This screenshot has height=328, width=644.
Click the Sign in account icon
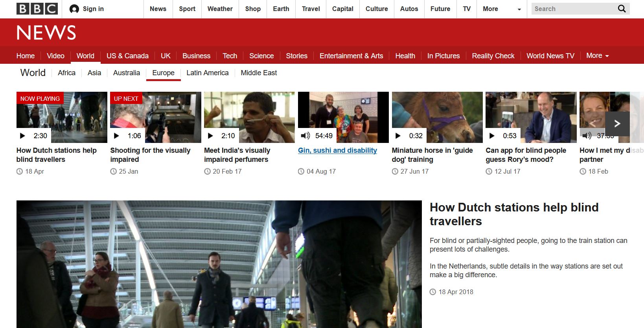pos(74,9)
